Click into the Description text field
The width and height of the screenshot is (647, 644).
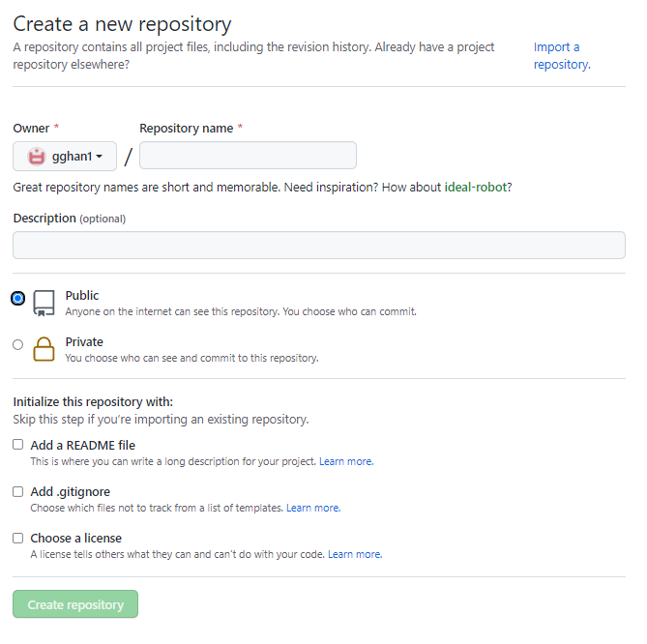[x=319, y=245]
